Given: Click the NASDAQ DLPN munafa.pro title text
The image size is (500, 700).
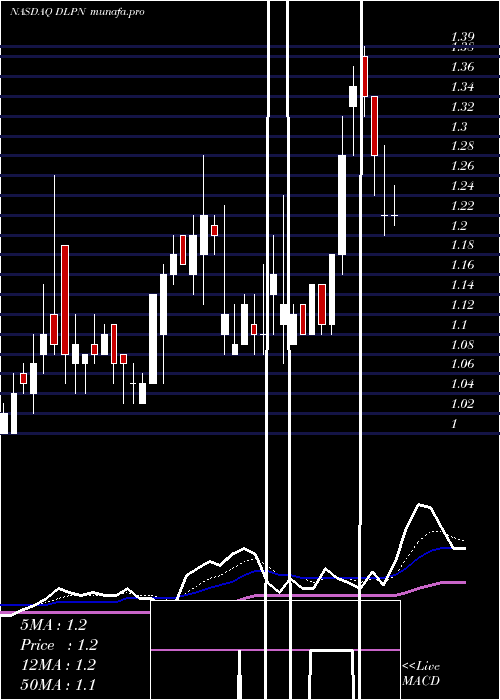Looking at the screenshot, I should coord(77,12).
